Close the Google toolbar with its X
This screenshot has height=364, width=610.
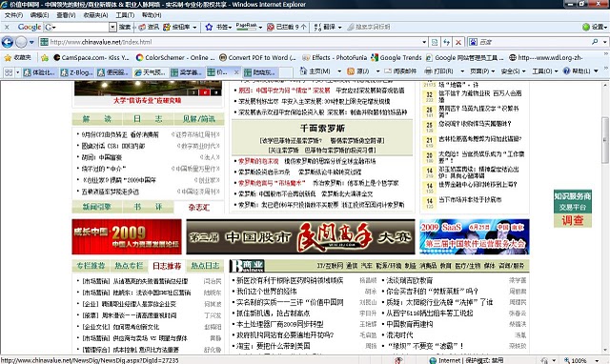pos(7,27)
